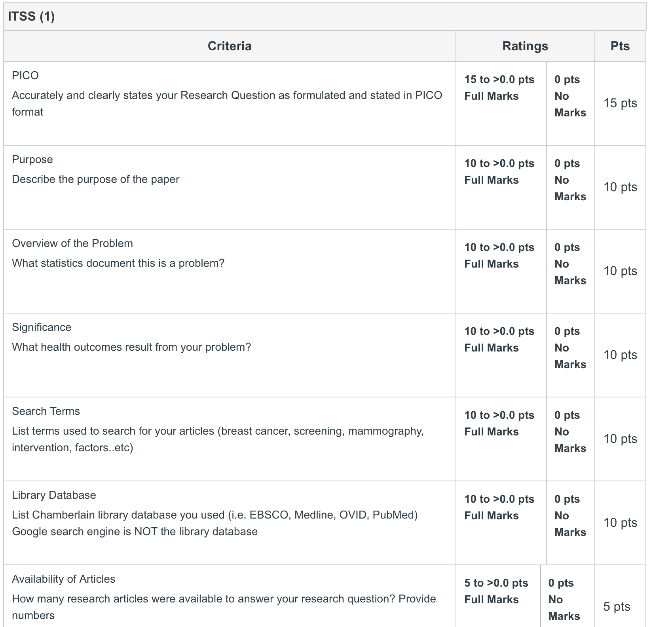The height and width of the screenshot is (627, 672).
Task: Choose No Marks for Purpose criterion
Action: [x=570, y=187]
